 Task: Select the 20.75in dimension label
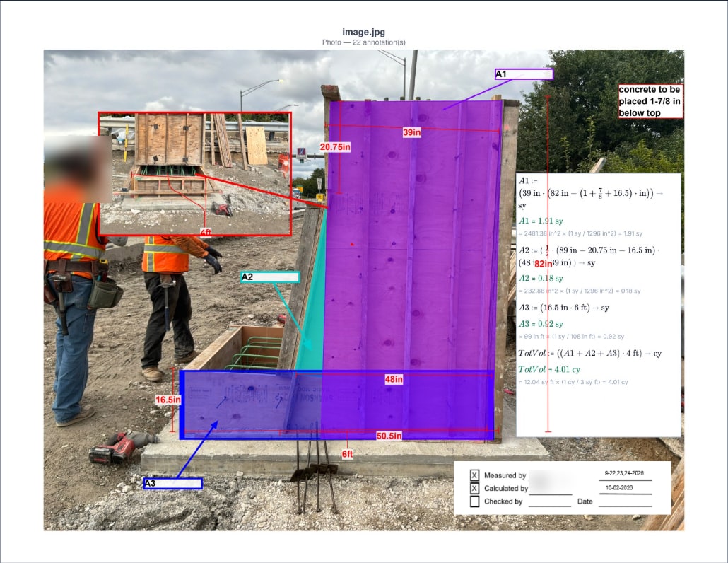[x=335, y=147]
